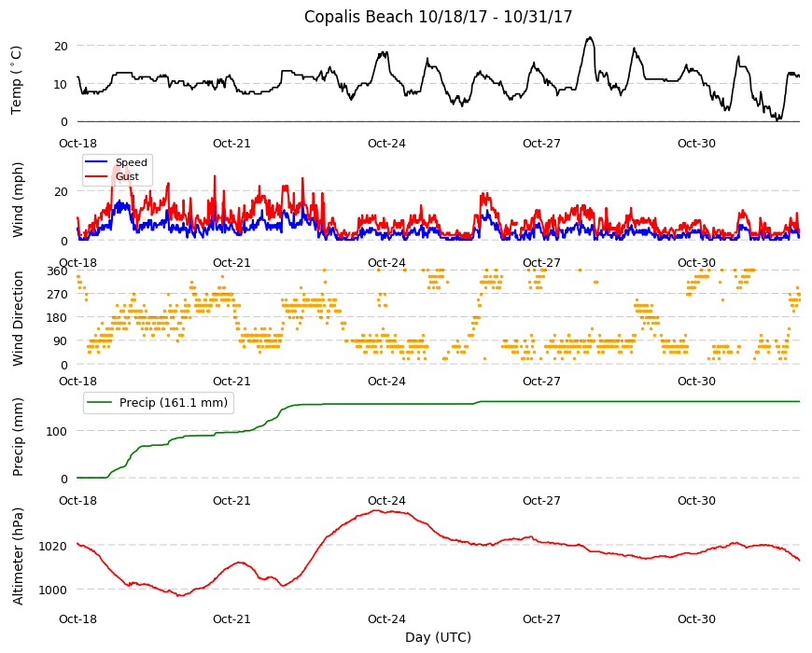Click the Temp (°C) axis label
812x653 pixels.
(x=17, y=80)
